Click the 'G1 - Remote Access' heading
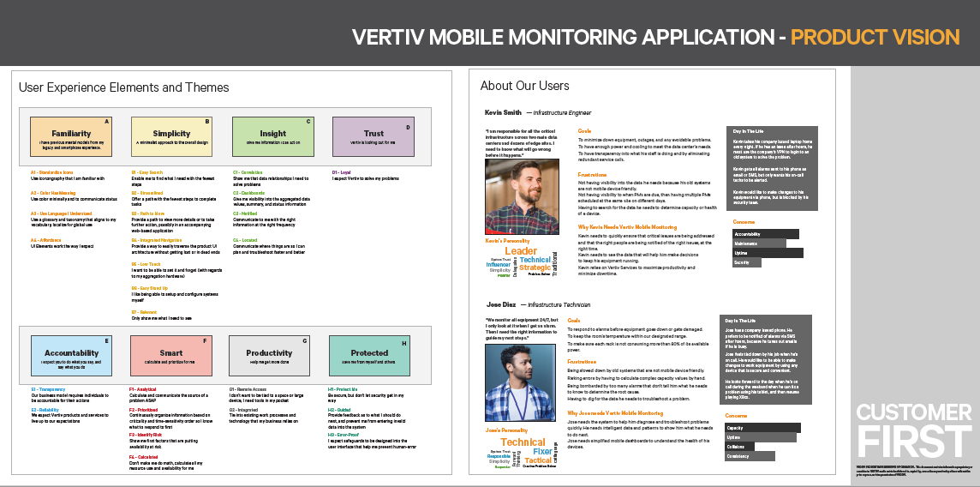Screen dimensions: 980x487 point(247,389)
